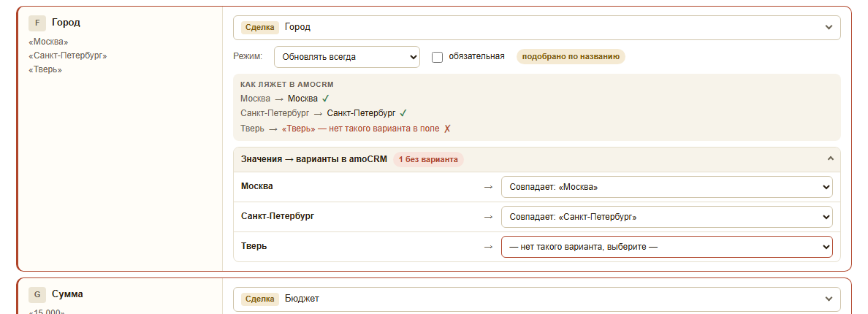Open the Сделка Город field selector
This screenshot has width=868, height=314.
pyautogui.click(x=536, y=28)
